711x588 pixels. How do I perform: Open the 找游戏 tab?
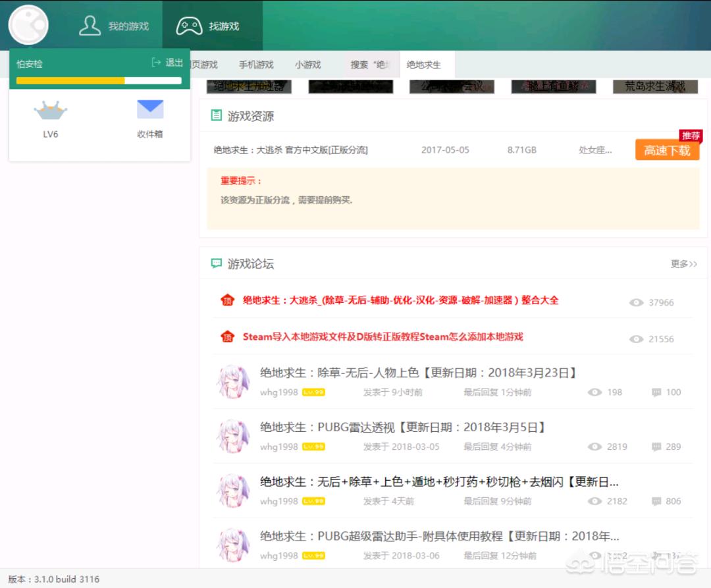pyautogui.click(x=212, y=26)
